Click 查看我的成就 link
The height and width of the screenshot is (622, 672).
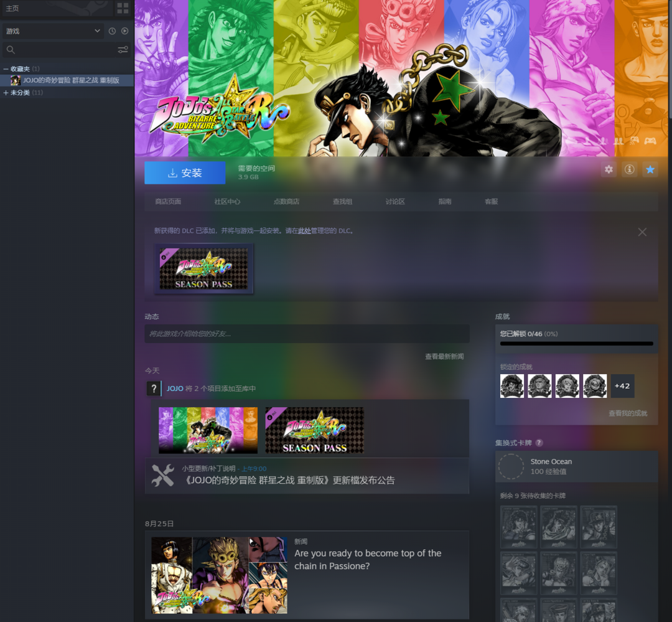(628, 413)
